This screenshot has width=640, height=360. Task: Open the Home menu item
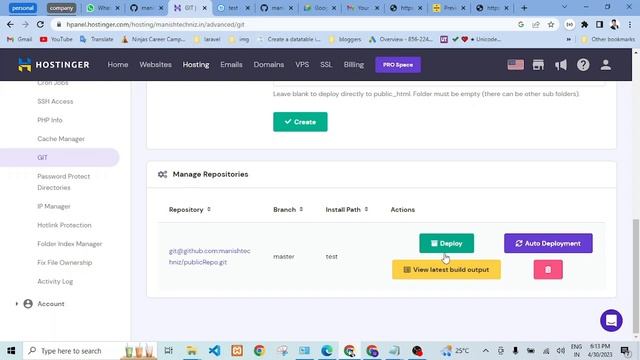click(x=118, y=64)
